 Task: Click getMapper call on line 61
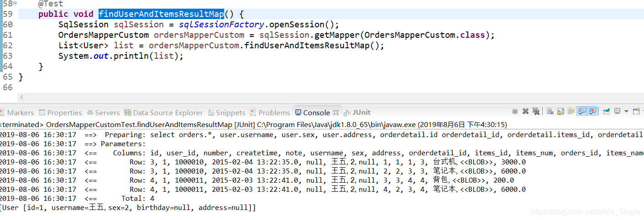point(337,35)
